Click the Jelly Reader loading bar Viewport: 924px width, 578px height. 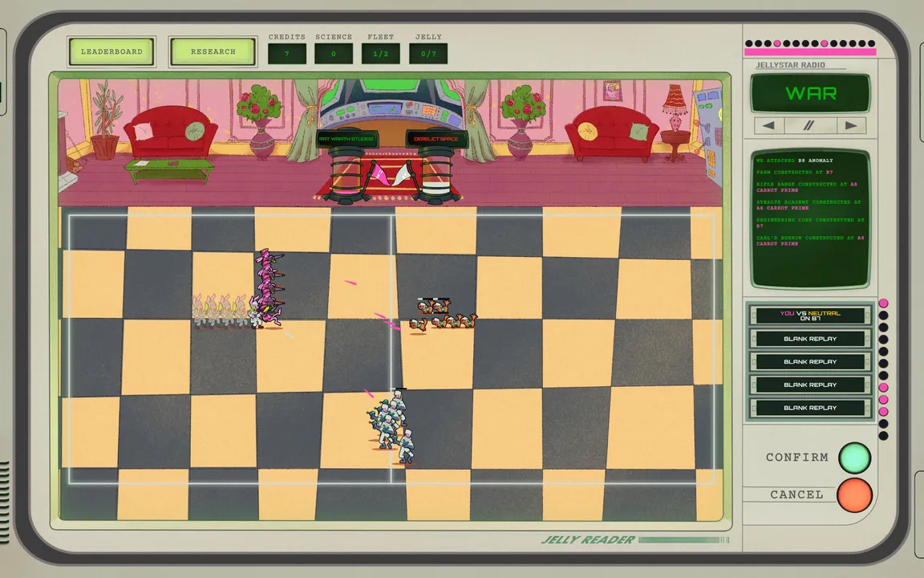click(683, 539)
